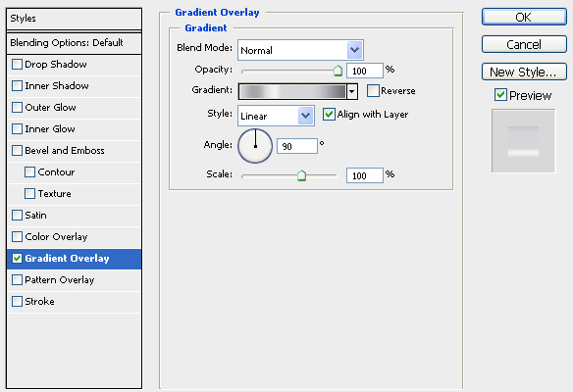This screenshot has height=392, width=573.
Task: Select the Drop Shadow label row
Action: point(74,65)
